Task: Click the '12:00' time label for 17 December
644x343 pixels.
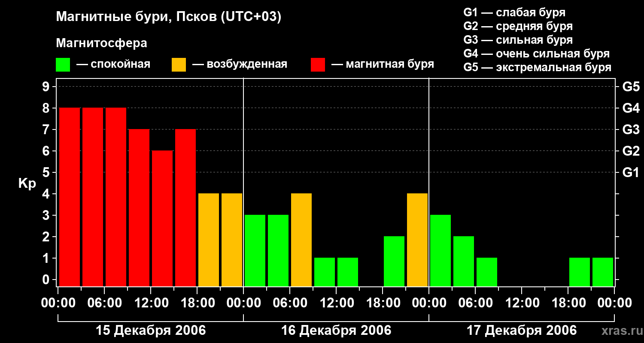Action: coord(522,303)
